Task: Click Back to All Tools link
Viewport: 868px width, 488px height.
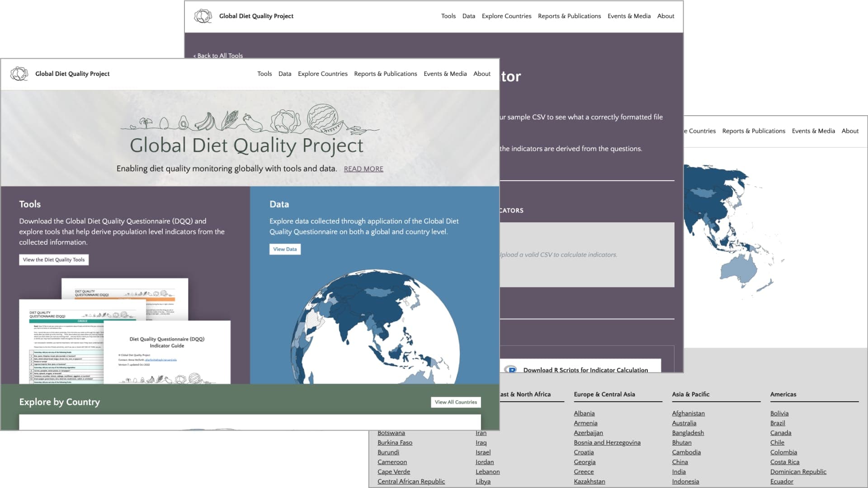Action: coord(218,56)
